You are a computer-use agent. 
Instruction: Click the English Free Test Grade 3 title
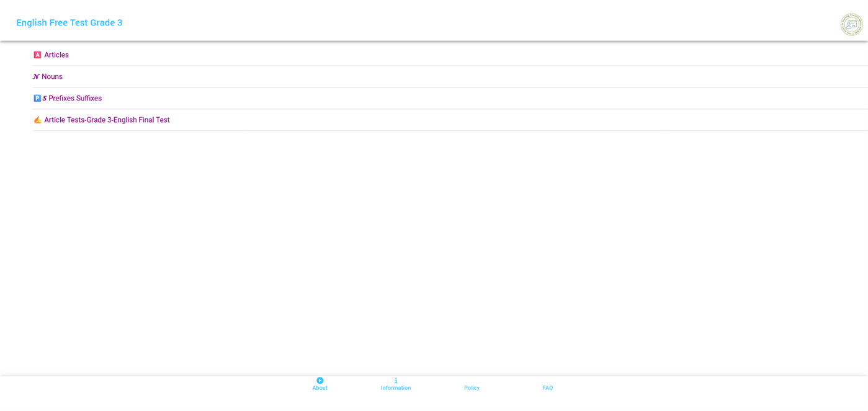coord(69,23)
